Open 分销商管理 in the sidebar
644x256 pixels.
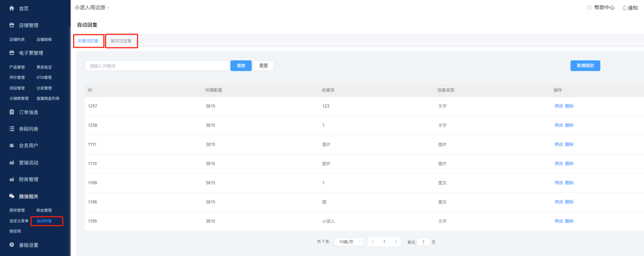point(19,99)
